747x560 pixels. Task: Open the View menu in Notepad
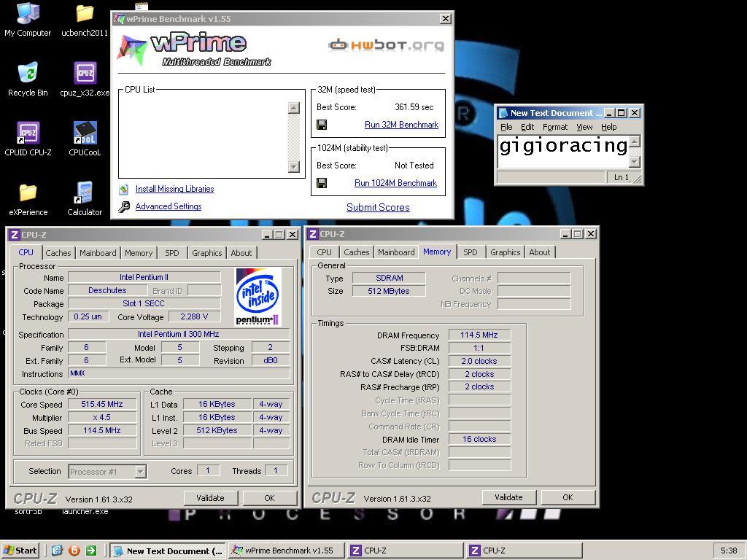tap(584, 127)
